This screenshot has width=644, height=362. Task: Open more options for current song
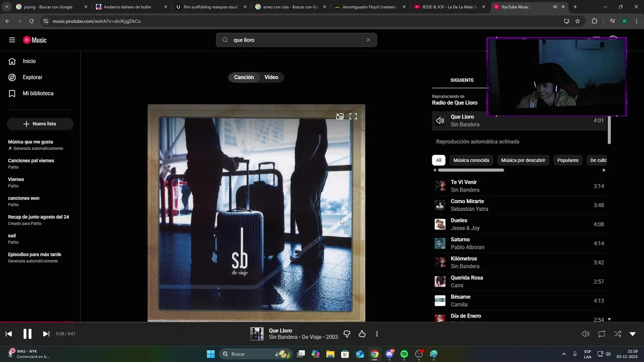[377, 334]
